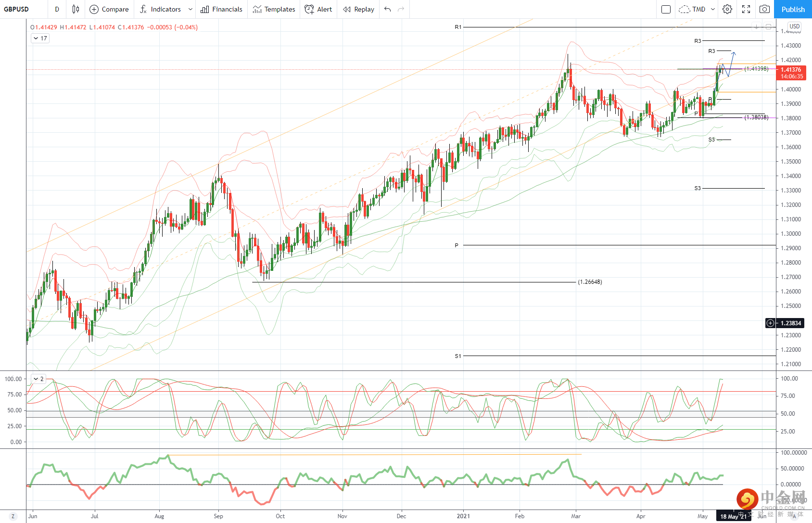Open the TMD layout dropdown arrow
812x523 pixels.
(713, 9)
